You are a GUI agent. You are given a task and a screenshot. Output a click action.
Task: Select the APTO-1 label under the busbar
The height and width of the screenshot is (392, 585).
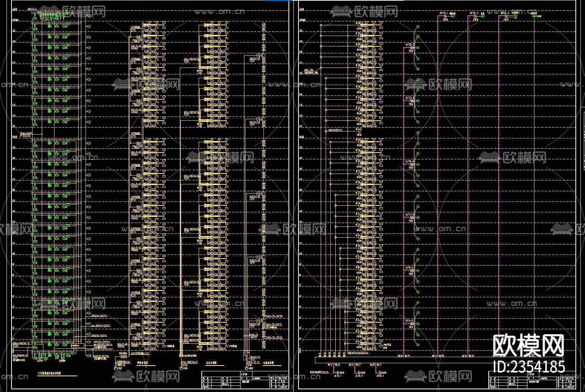[380, 376]
